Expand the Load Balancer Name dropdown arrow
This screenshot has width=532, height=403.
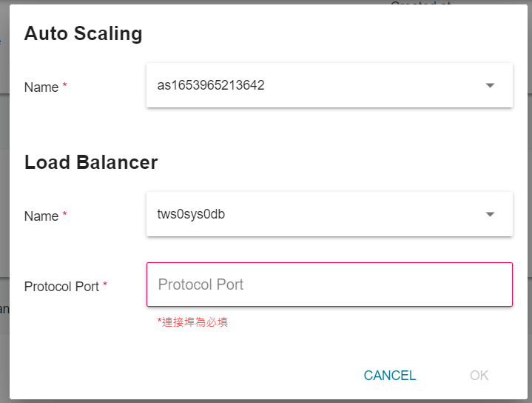tap(490, 214)
